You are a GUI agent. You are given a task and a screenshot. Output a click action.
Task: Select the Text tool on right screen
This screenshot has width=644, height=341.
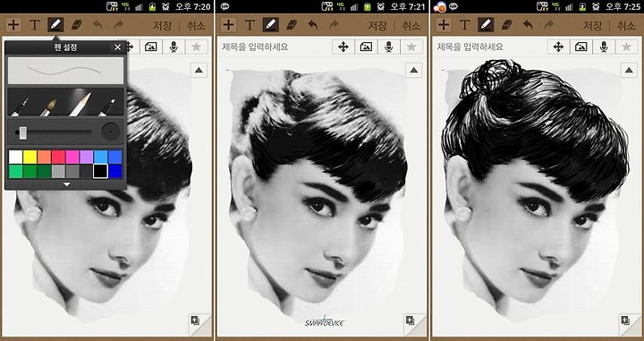click(465, 25)
